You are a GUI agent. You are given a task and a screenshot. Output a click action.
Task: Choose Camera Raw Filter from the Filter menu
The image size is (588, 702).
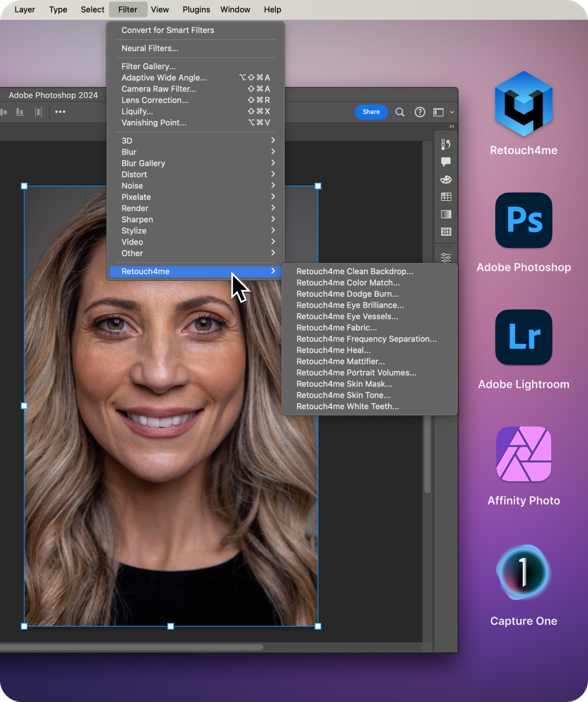coord(159,89)
